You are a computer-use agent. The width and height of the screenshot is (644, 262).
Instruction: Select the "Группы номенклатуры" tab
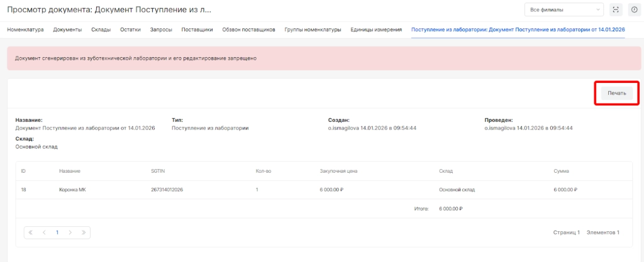coord(313,30)
